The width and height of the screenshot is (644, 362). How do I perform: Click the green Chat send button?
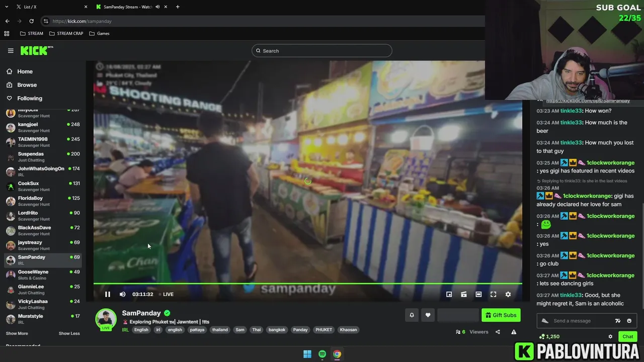tap(627, 336)
